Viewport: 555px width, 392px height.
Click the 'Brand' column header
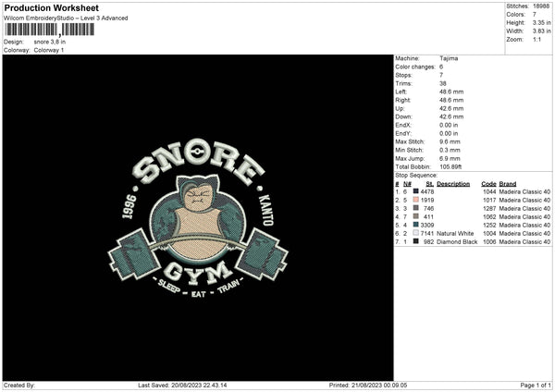tap(508, 184)
